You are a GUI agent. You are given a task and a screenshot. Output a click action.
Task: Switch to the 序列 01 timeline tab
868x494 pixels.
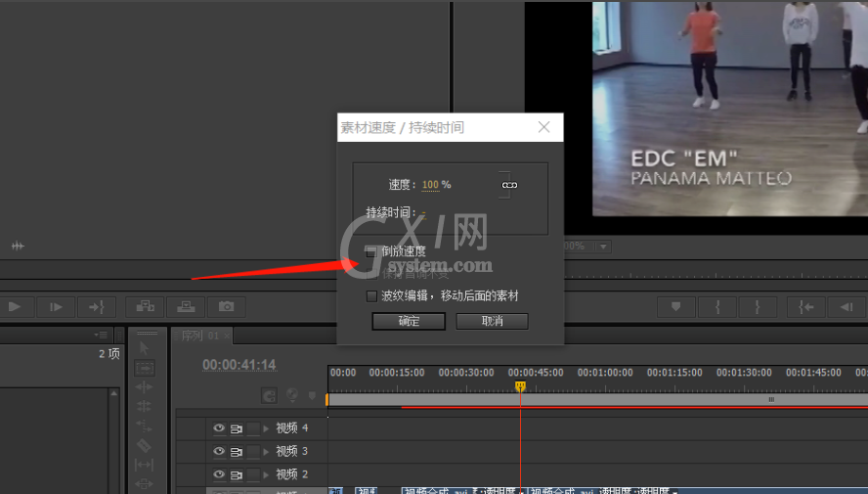point(199,336)
